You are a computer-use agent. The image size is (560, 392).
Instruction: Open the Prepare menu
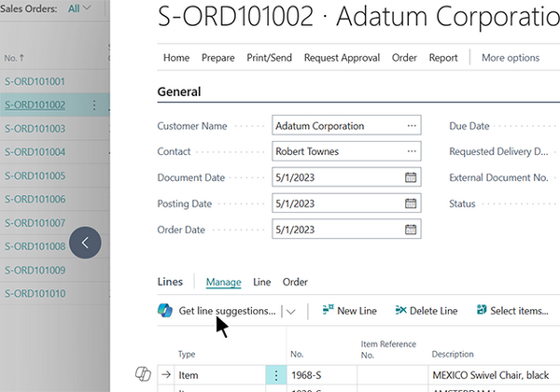(217, 58)
